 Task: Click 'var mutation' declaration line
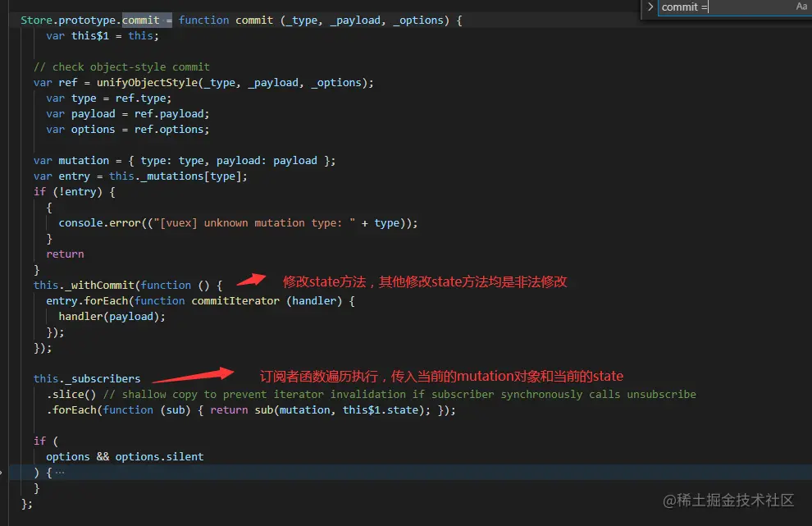coord(185,161)
